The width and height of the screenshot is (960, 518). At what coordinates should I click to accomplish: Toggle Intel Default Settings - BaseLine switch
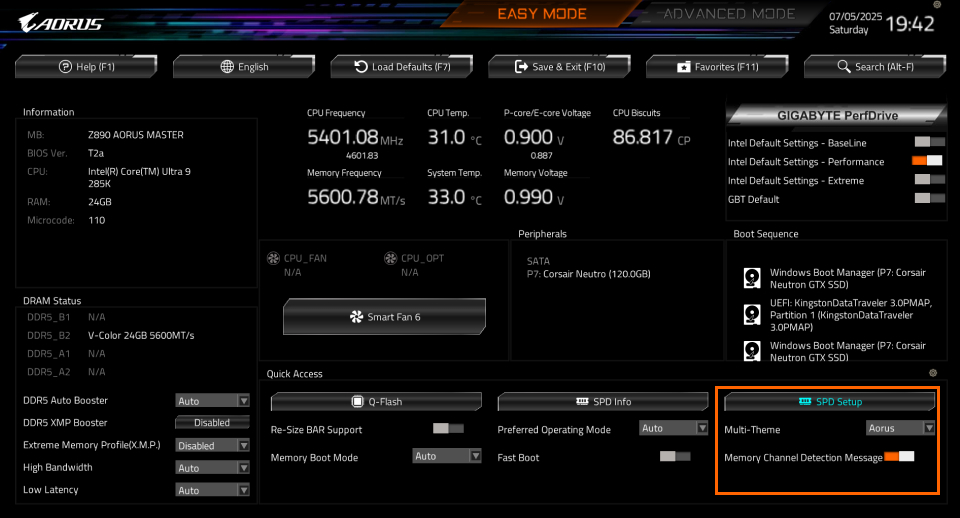point(928,143)
